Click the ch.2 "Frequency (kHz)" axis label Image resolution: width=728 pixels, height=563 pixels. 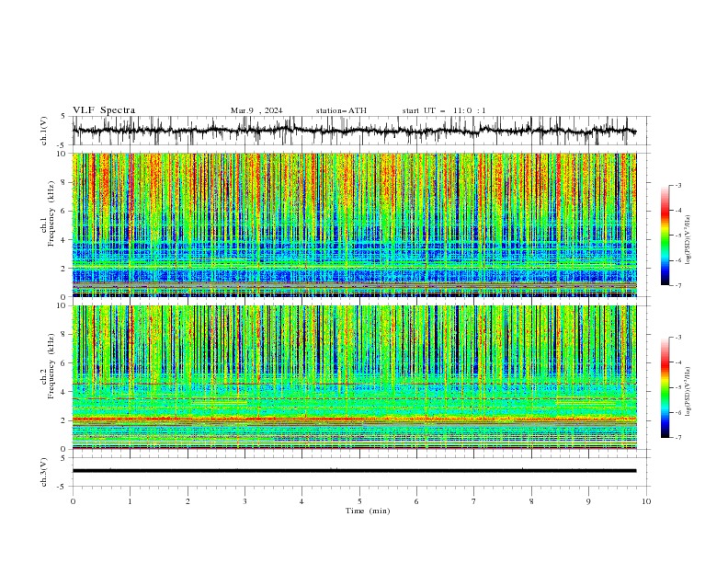[x=51, y=366]
